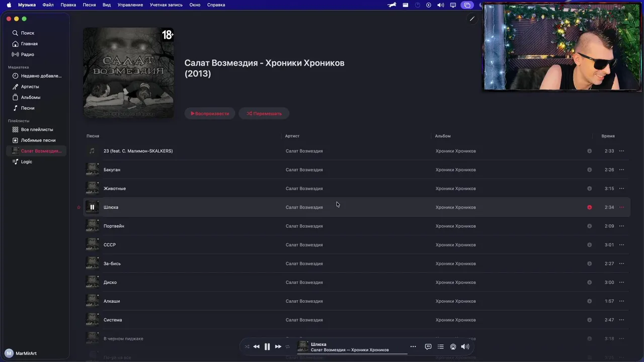Viewport: 644px width, 362px height.
Task: Click the system volume icon in menu bar
Action: pos(441,5)
